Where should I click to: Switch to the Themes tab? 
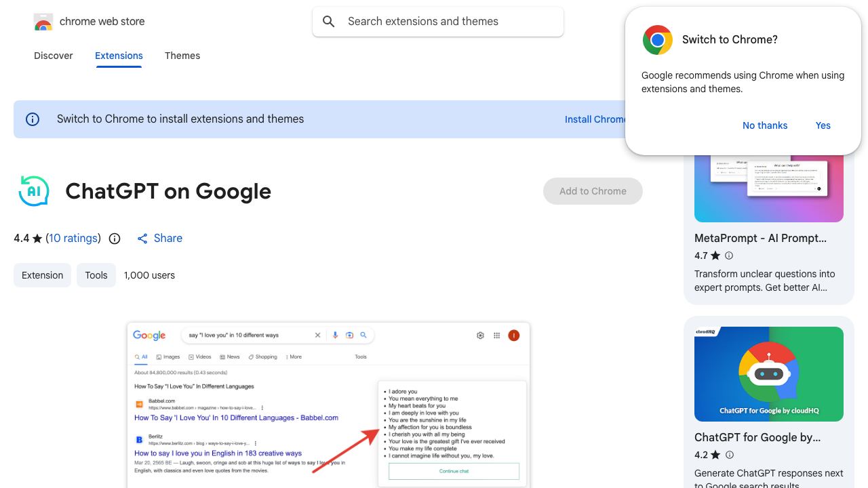point(182,56)
